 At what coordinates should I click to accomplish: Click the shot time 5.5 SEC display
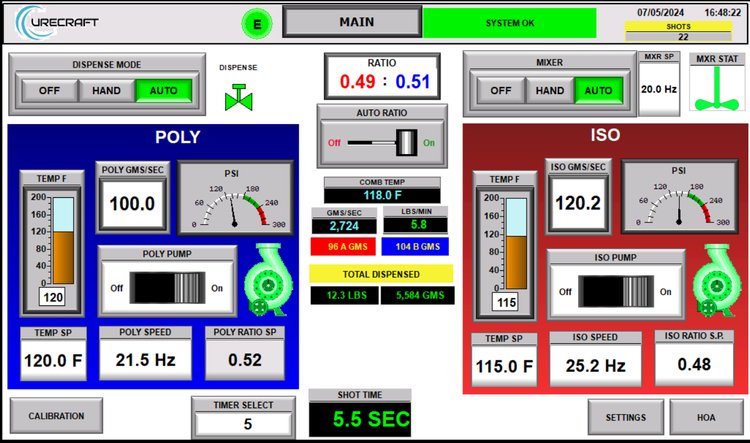click(360, 419)
